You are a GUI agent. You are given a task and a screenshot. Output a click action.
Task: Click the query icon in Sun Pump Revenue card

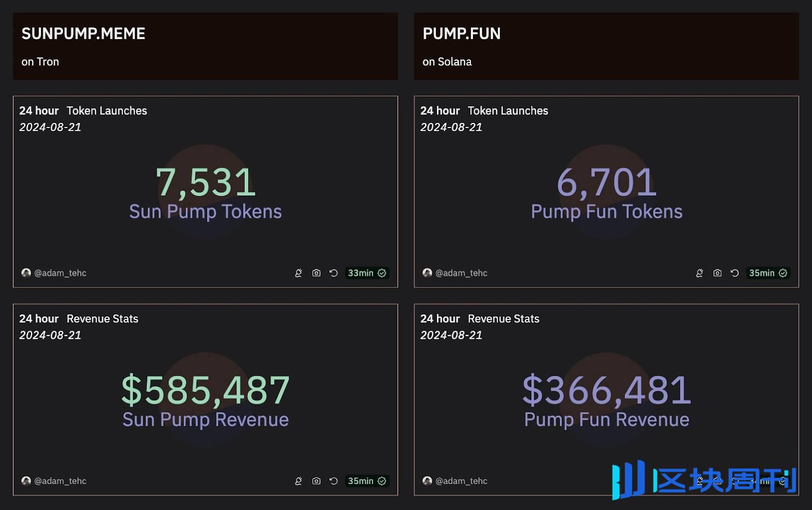pyautogui.click(x=298, y=481)
